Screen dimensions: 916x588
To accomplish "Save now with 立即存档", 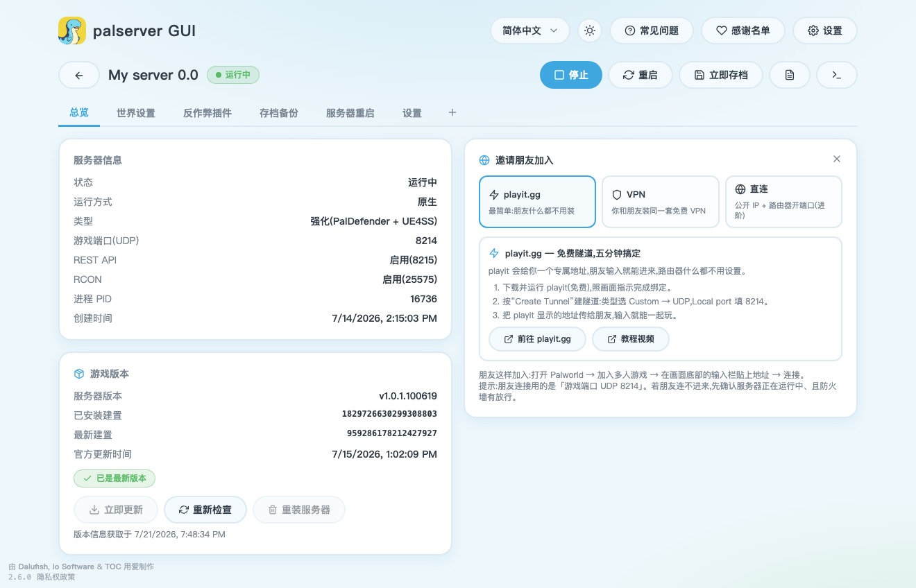I will [x=721, y=75].
